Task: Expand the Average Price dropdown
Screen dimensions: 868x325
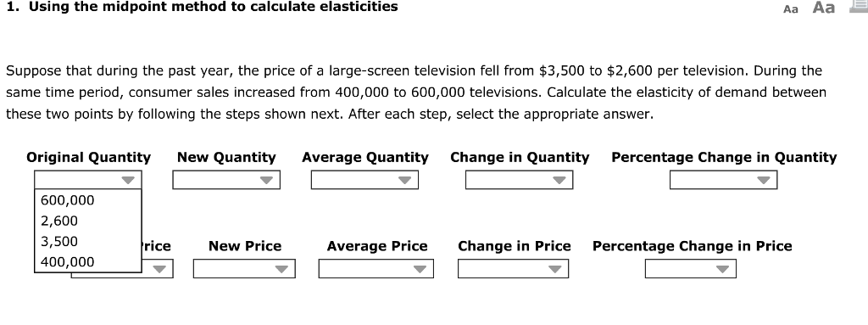Action: [x=376, y=269]
